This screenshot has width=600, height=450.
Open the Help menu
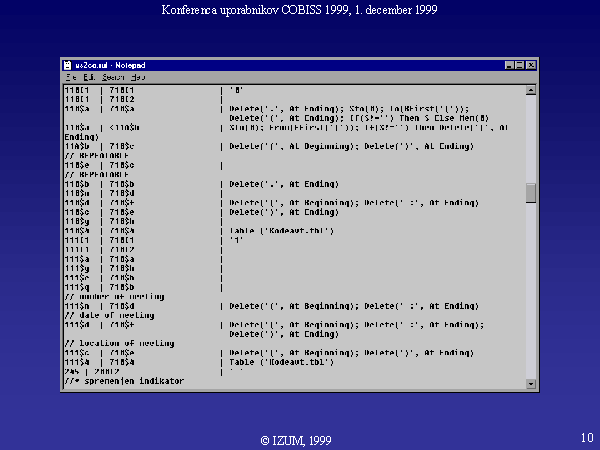pos(137,77)
